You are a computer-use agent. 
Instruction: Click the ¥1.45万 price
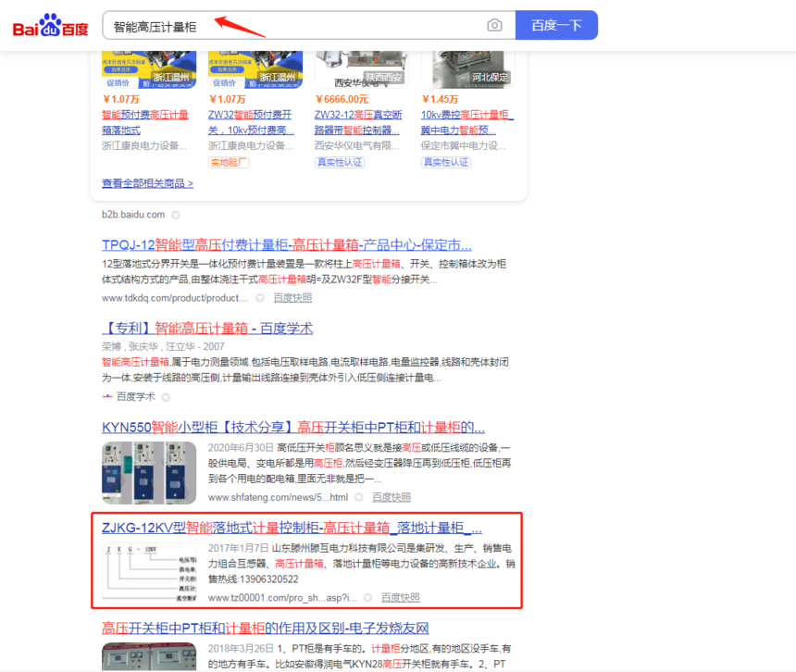tap(440, 99)
